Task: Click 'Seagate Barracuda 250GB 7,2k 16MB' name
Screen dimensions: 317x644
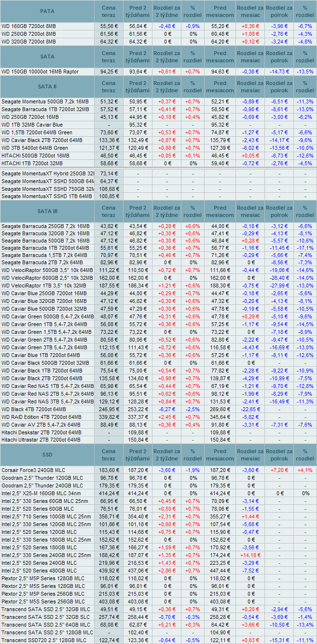Action: point(45,226)
